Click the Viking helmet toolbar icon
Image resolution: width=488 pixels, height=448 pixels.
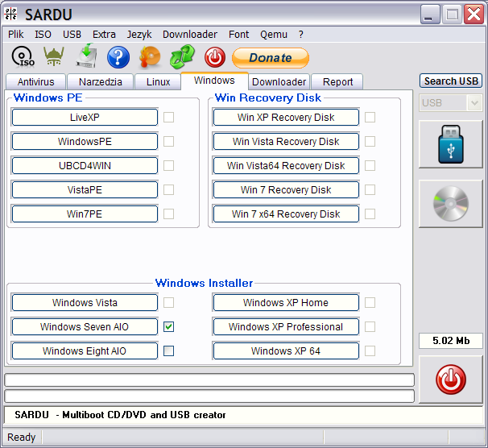click(54, 56)
